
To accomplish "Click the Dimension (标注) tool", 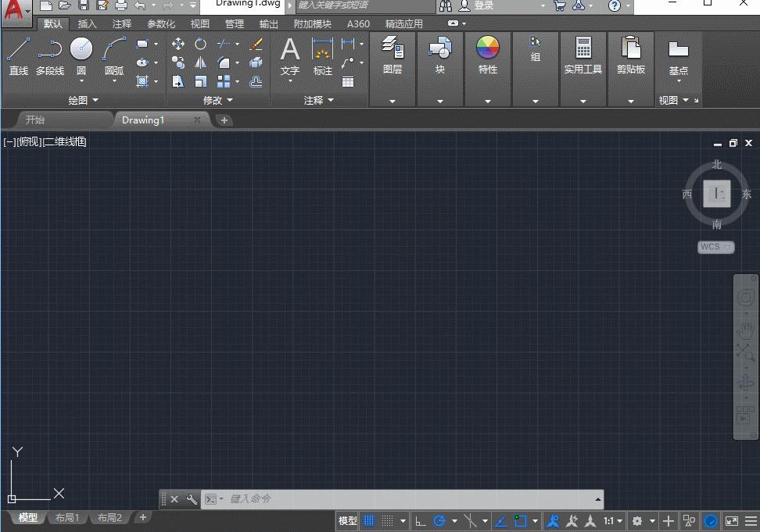I will pyautogui.click(x=322, y=55).
